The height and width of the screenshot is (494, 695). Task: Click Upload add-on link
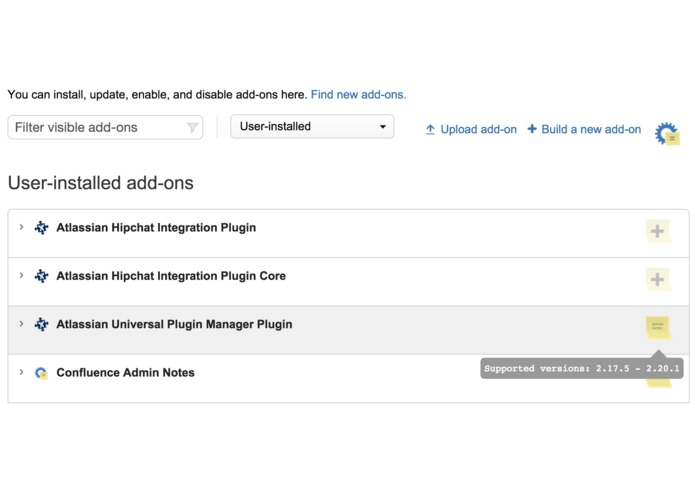click(478, 129)
